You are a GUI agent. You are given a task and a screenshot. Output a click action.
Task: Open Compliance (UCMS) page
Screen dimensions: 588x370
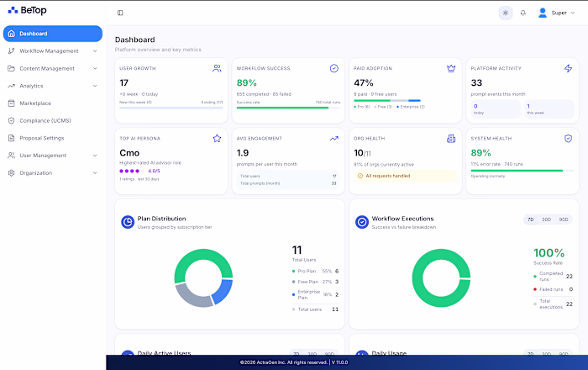click(x=52, y=120)
